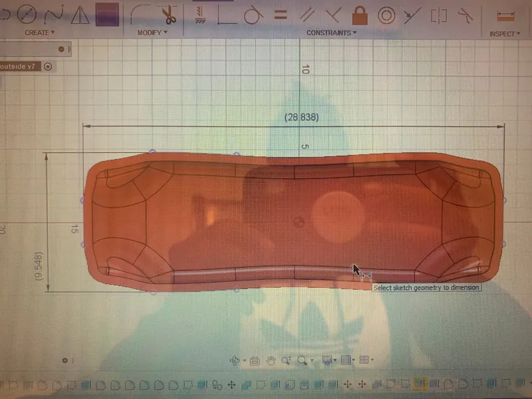Expand the Zoom Window dropdown arrow
Viewport: 532px width, 399px height.
click(x=312, y=360)
